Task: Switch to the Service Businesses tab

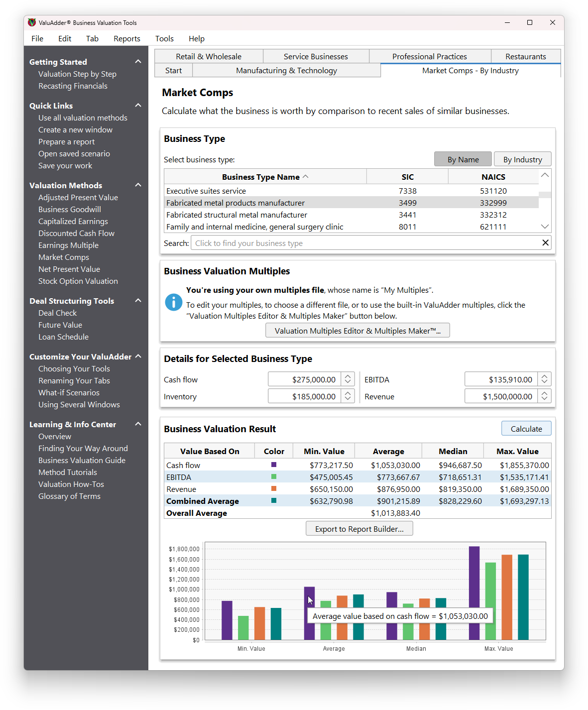Action: coord(316,56)
